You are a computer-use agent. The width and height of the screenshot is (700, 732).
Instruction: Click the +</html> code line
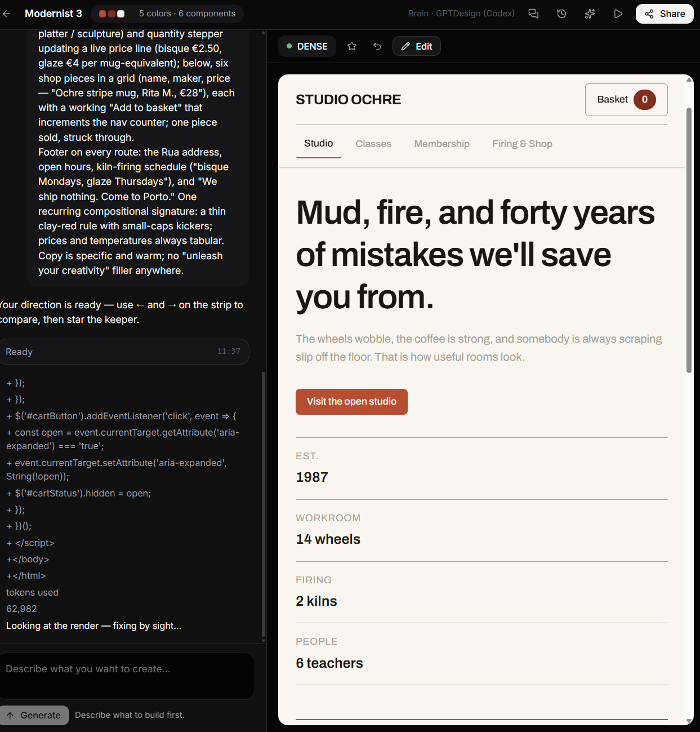coord(26,576)
